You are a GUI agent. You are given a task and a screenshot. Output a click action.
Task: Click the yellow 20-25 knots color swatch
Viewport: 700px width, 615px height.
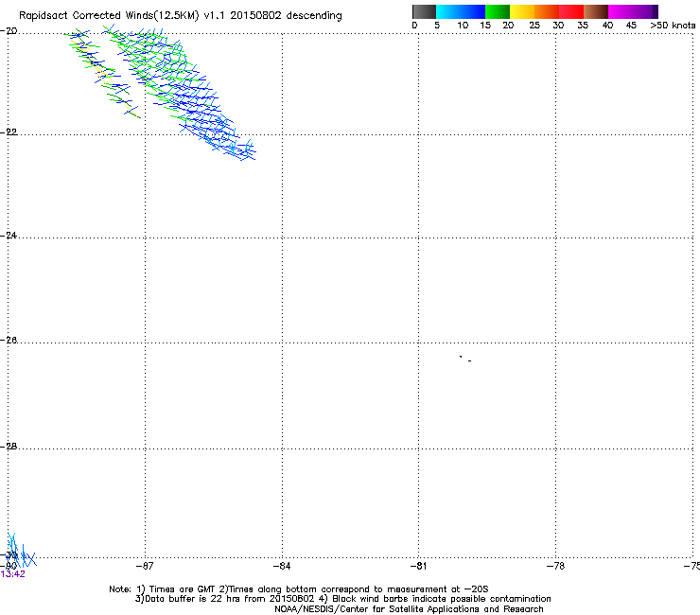[522, 11]
